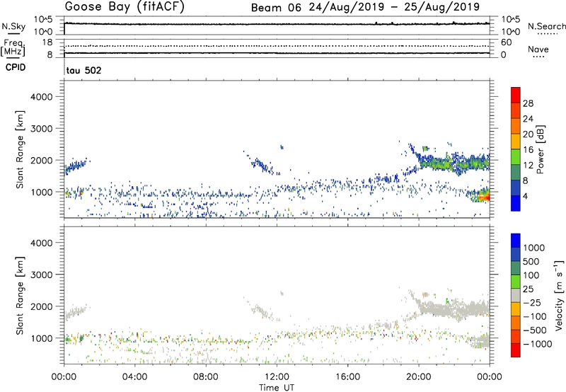Image resolution: width=566 pixels, height=392 pixels.
Task: Click the 'Goose Bay (fitACF)' plot title
Action: tap(125, 7)
